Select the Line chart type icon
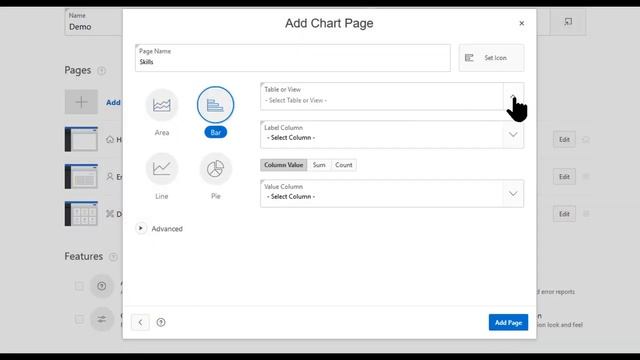 click(162, 169)
